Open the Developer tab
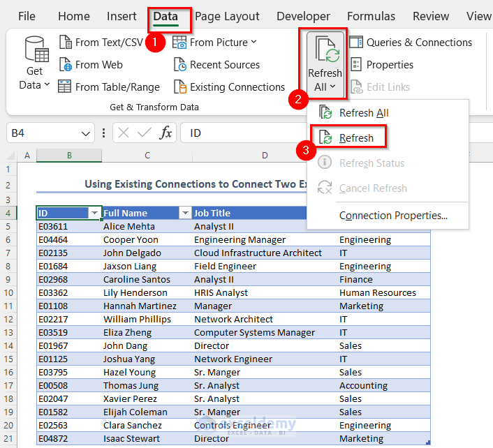Image resolution: width=493 pixels, height=448 pixels. (303, 16)
